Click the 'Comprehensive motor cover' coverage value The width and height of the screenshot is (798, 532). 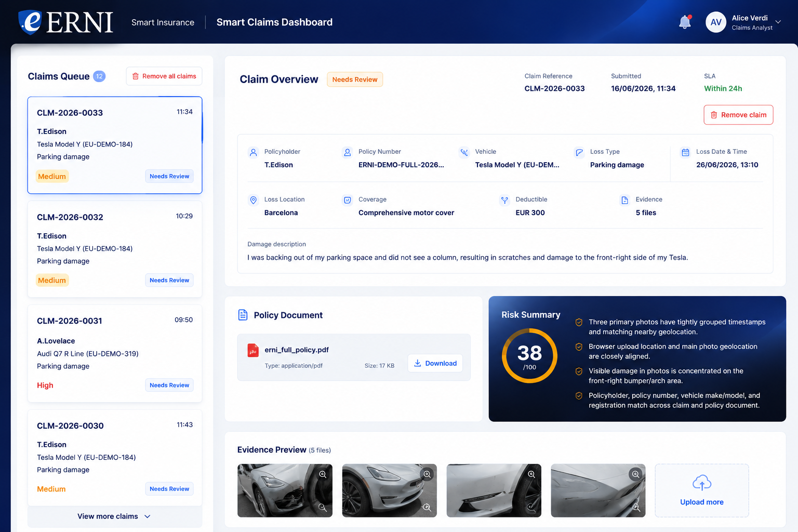point(406,213)
